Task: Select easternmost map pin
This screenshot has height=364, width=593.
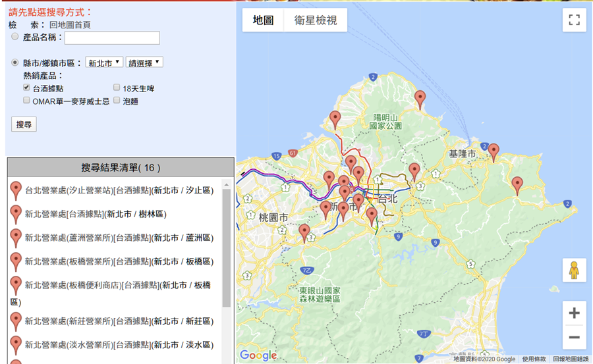Action: click(x=517, y=186)
